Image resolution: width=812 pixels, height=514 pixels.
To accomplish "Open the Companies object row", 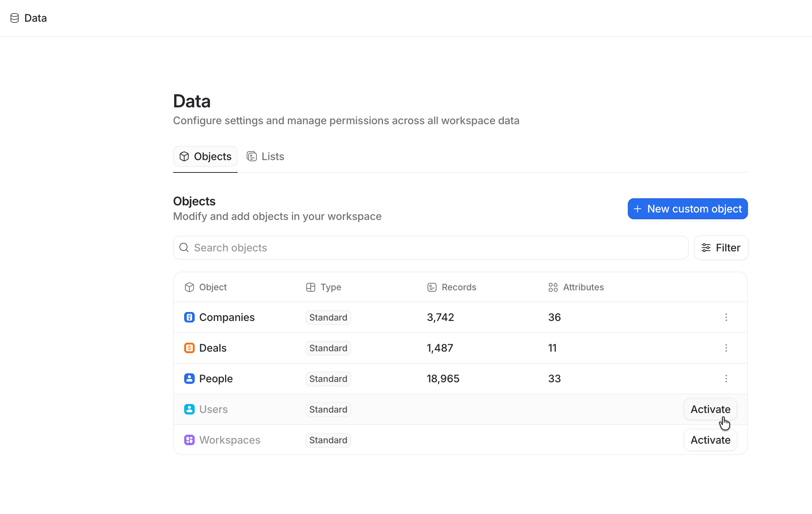I will point(460,317).
